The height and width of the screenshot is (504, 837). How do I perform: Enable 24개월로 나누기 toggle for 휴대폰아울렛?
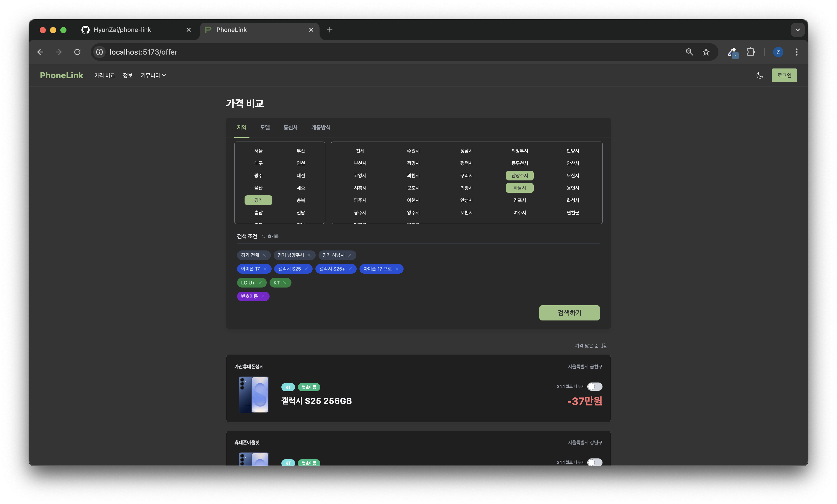click(595, 462)
